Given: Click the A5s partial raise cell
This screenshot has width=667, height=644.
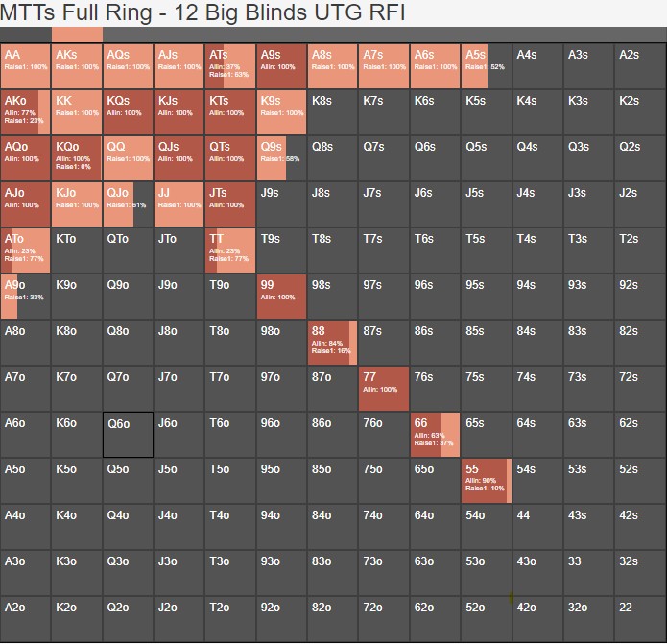Looking at the screenshot, I should (x=487, y=66).
